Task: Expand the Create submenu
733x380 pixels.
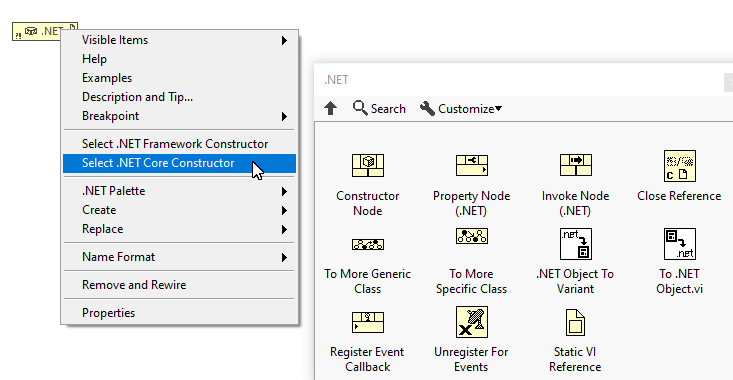Action: click(180, 210)
